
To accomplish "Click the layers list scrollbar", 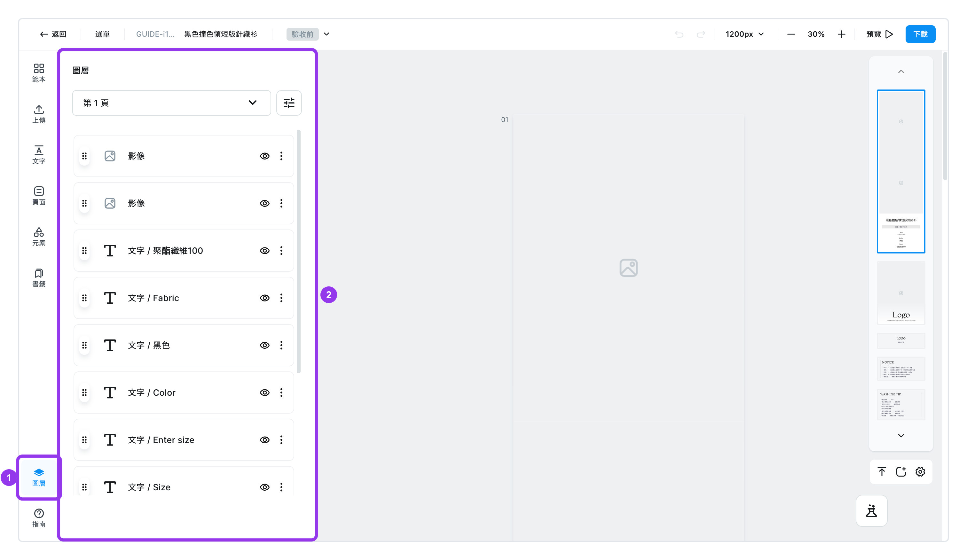I will click(299, 252).
